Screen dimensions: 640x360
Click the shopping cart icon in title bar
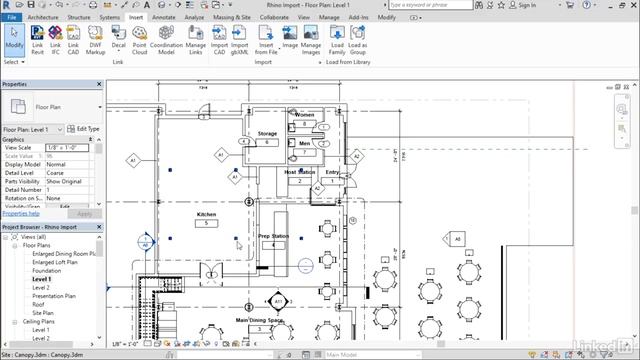(570, 5)
